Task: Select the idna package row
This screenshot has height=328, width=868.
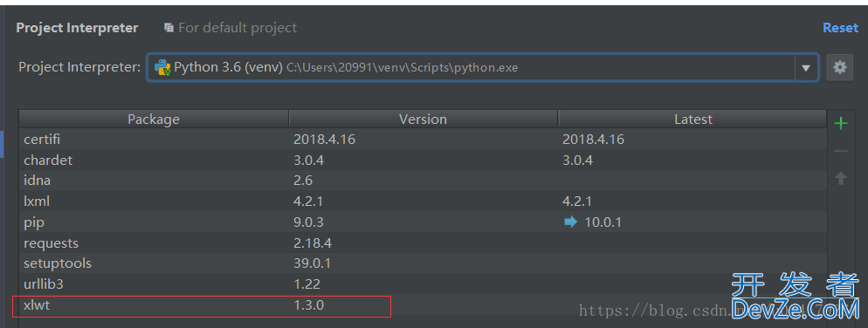Action: [x=423, y=181]
